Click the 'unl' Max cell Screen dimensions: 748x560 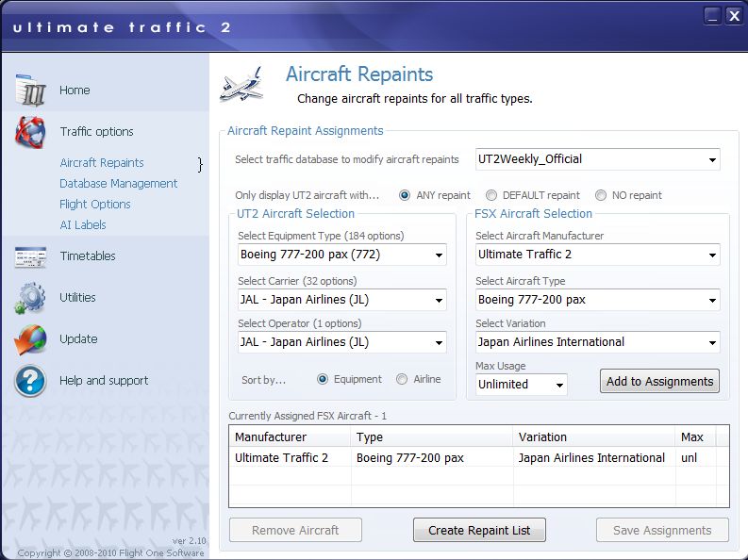(x=696, y=458)
